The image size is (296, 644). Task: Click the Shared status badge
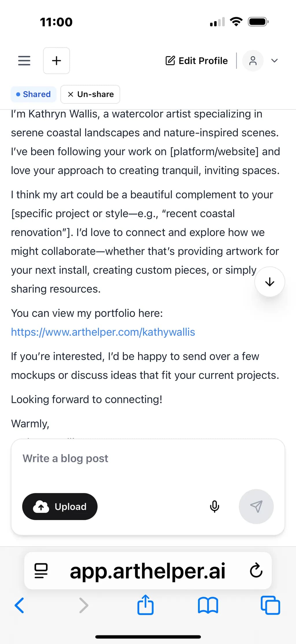click(x=34, y=94)
